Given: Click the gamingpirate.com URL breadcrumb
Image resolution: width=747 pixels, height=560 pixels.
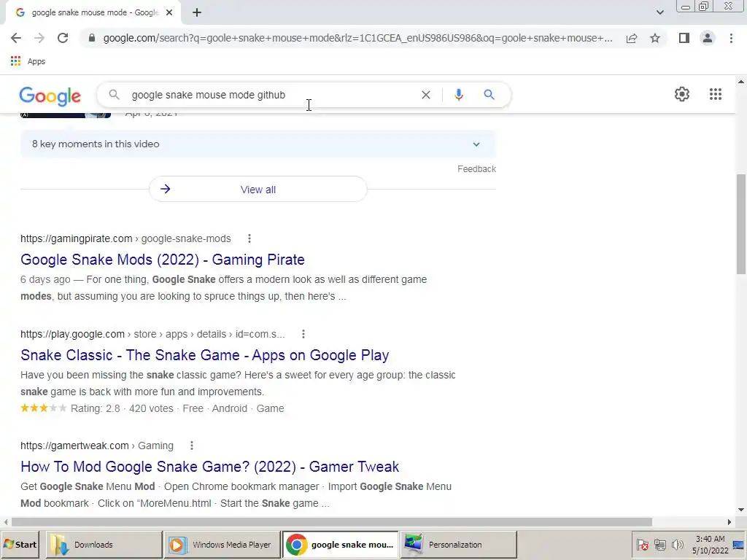Looking at the screenshot, I should [125, 238].
